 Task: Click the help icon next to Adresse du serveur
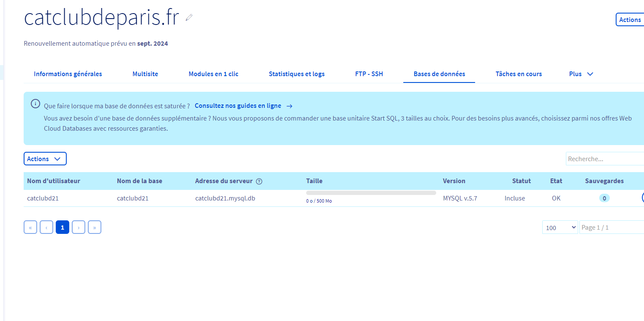point(259,181)
